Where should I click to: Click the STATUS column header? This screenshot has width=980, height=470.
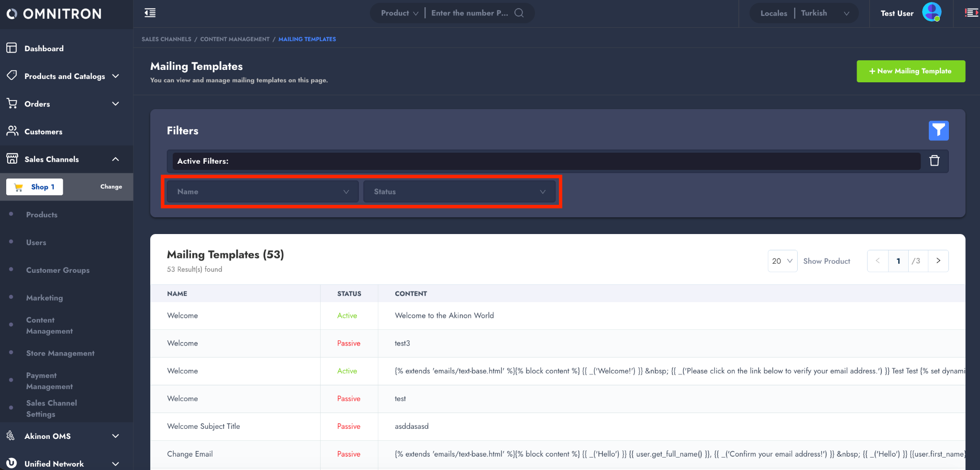pyautogui.click(x=349, y=293)
